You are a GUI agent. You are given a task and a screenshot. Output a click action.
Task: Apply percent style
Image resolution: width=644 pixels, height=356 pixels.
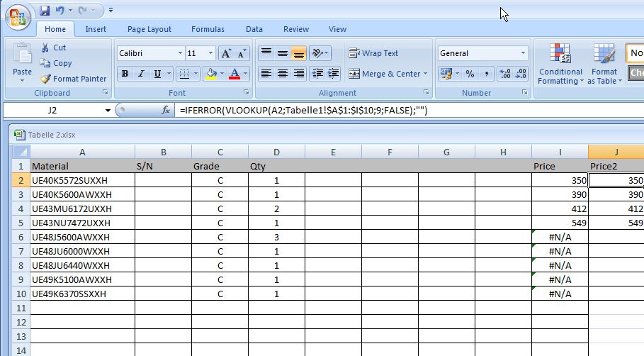point(470,74)
